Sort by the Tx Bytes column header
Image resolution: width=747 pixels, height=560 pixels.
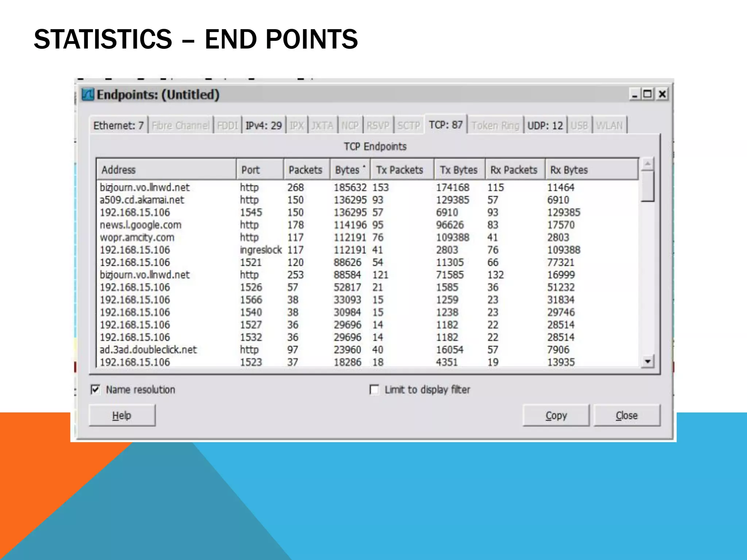tap(460, 170)
